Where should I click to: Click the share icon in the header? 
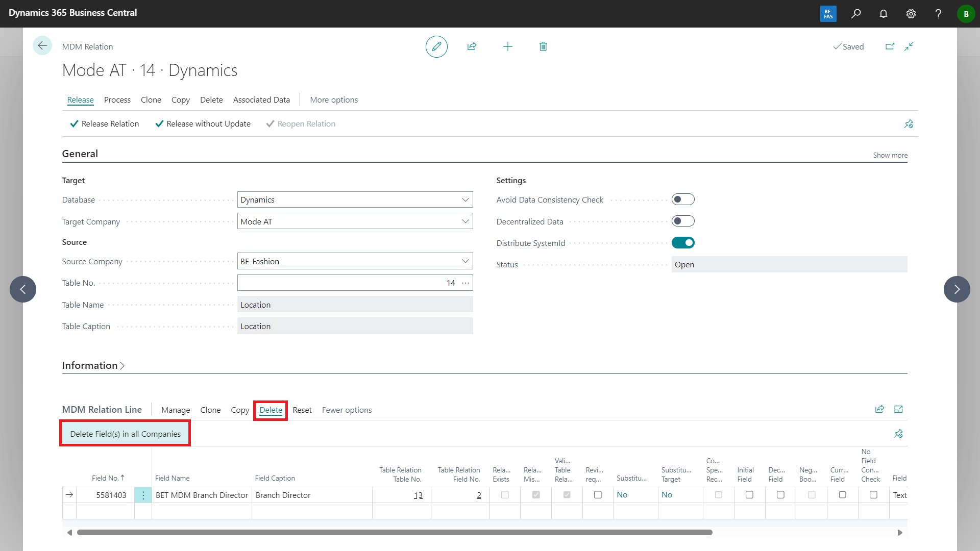pos(472,46)
